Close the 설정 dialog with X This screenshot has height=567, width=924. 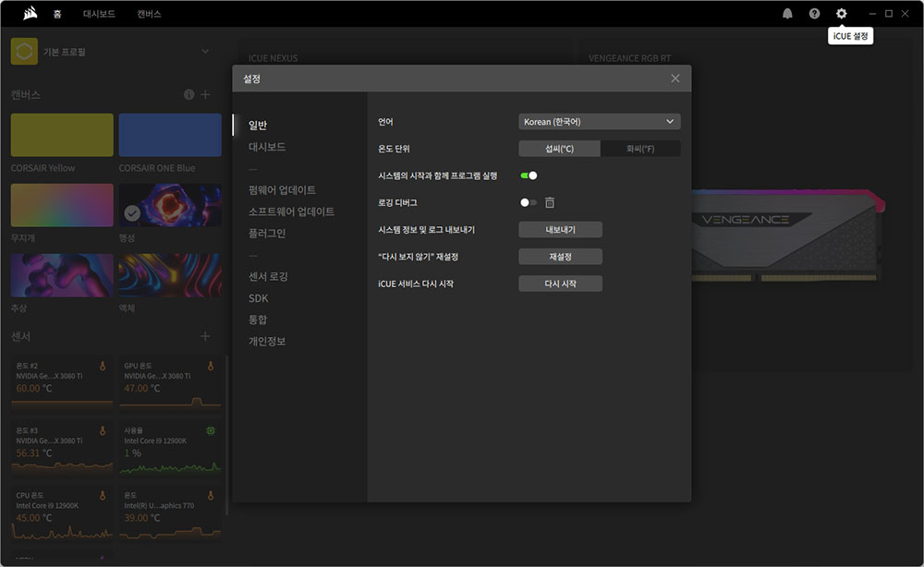coord(675,78)
